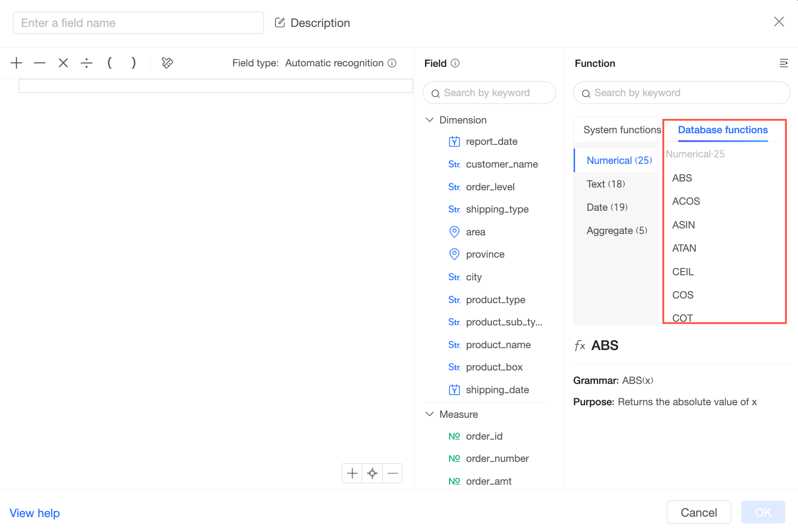Viewport: 798px width, 532px height.
Task: Click the field name input box
Action: point(138,23)
